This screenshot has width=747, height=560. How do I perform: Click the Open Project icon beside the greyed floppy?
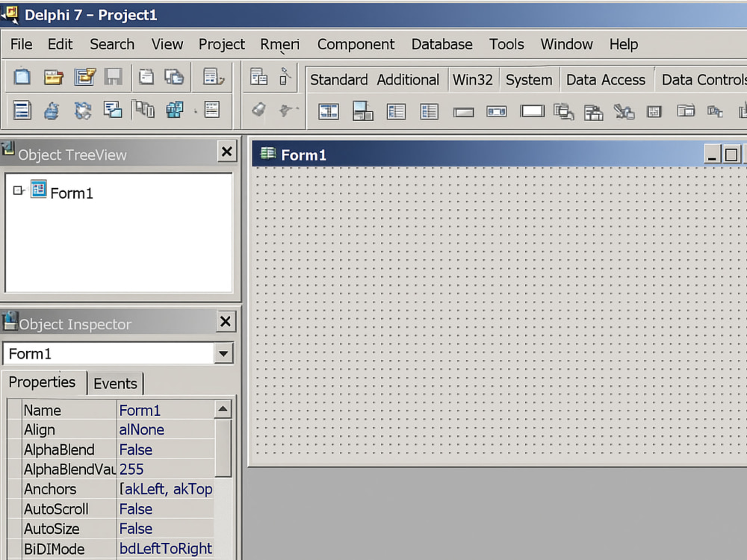pyautogui.click(x=85, y=77)
